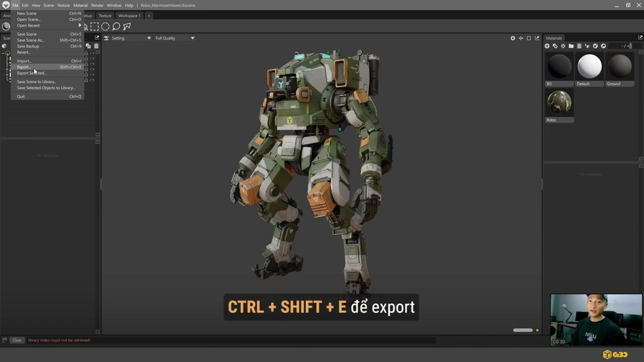Choose Save Scene to Library...

pos(48,81)
